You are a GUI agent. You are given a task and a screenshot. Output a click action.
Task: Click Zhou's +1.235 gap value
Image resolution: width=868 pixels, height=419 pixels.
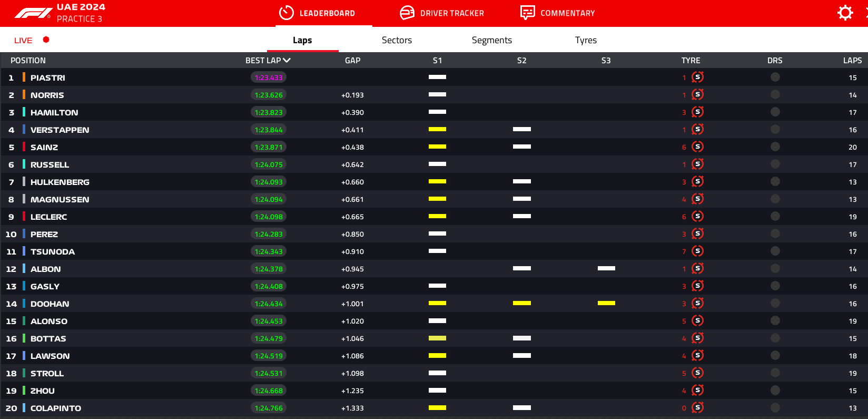pyautogui.click(x=352, y=391)
